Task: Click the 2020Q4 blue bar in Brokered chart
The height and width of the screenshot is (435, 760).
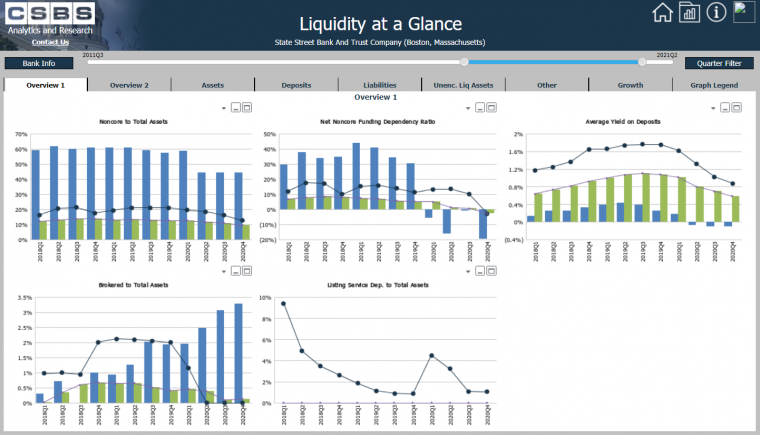Action: coord(238,354)
